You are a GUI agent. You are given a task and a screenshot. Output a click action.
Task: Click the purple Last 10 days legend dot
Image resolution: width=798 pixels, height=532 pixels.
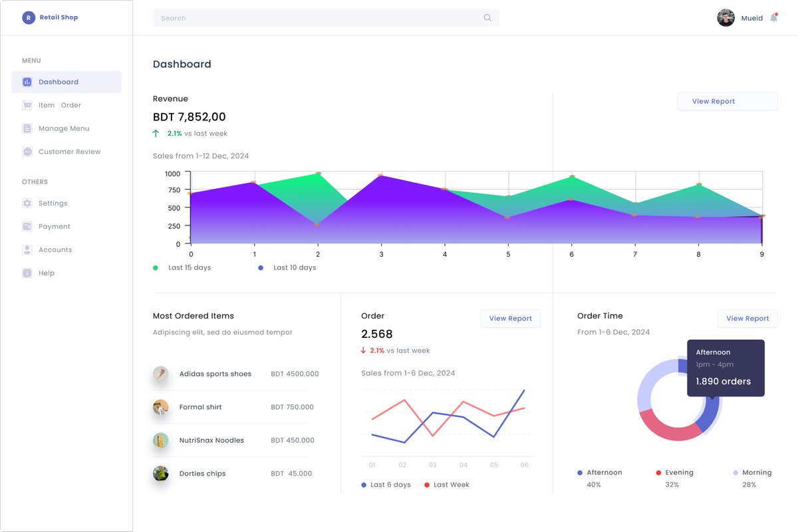(261, 267)
